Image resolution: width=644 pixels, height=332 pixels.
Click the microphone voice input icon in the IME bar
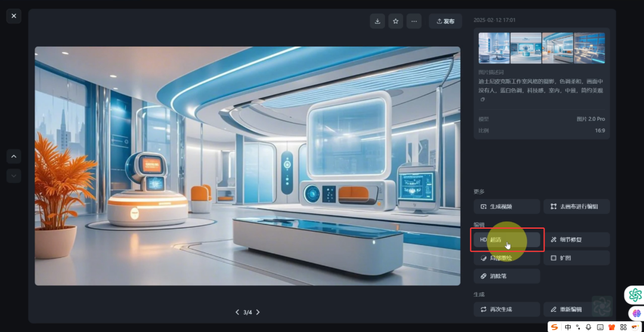[589, 327]
